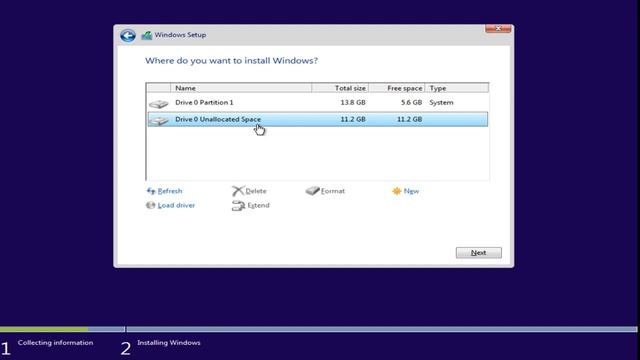Screen dimensions: 640x360
Task: Click the Load driver disc icon
Action: 151,205
